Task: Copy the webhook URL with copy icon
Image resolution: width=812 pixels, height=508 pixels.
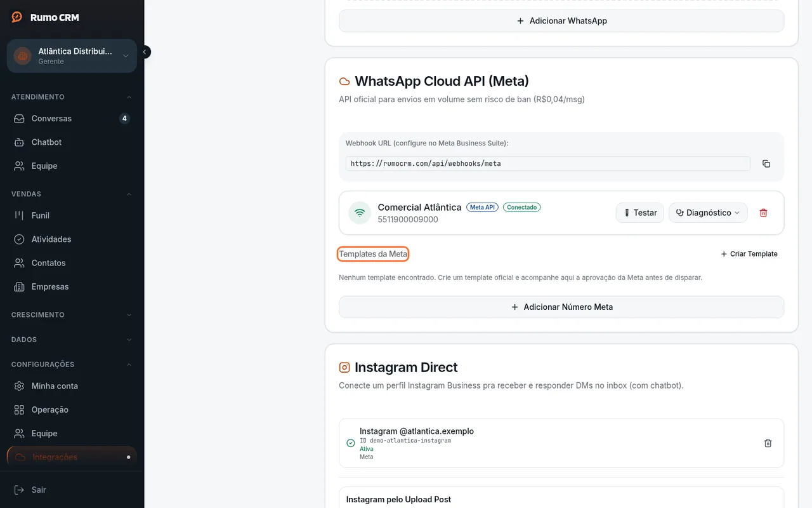Action: point(766,164)
